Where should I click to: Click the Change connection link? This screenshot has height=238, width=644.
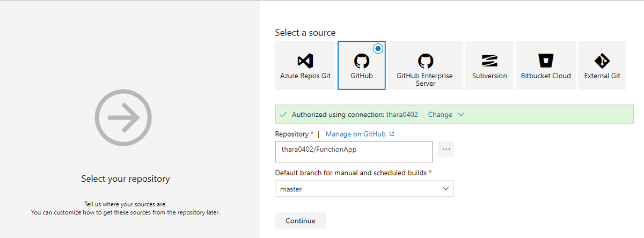[440, 115]
